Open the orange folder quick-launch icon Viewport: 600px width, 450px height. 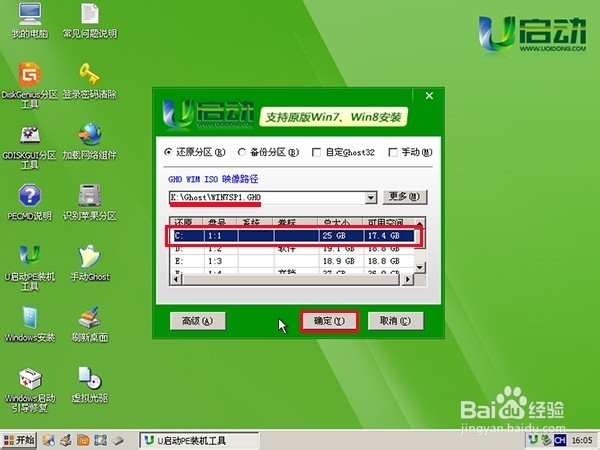(83, 440)
